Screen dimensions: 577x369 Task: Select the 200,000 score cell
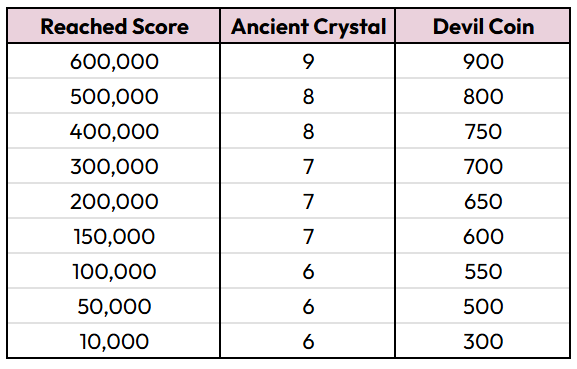pyautogui.click(x=114, y=201)
